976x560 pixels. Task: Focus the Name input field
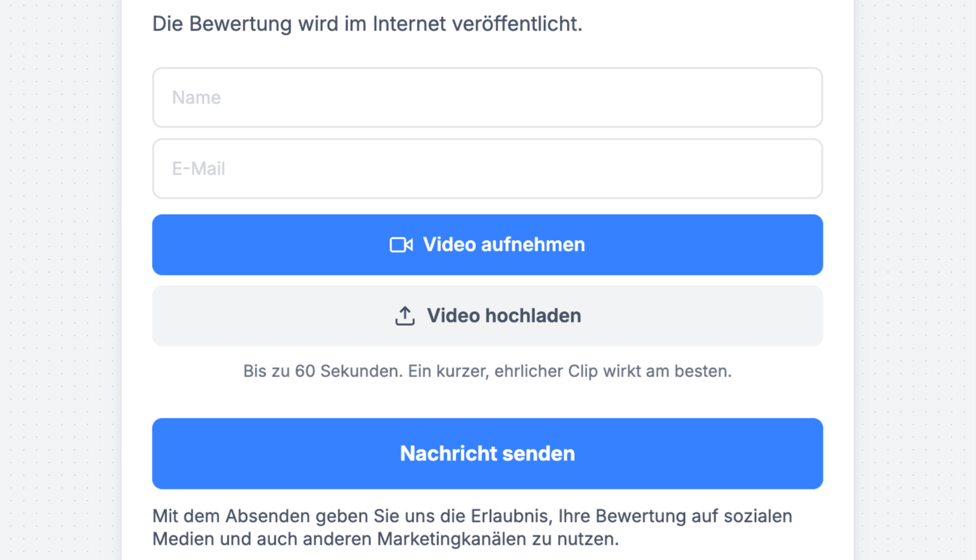click(x=487, y=98)
